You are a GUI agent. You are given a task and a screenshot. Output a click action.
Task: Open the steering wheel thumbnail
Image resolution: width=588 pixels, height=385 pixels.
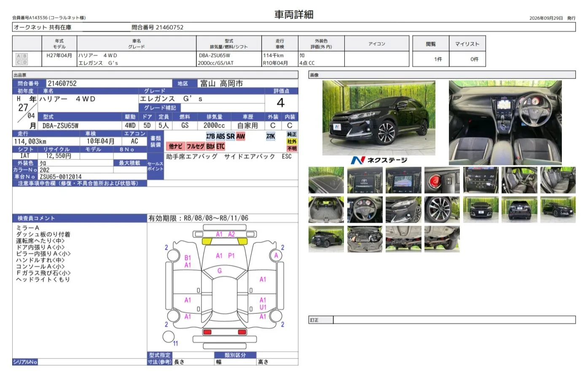point(365,210)
